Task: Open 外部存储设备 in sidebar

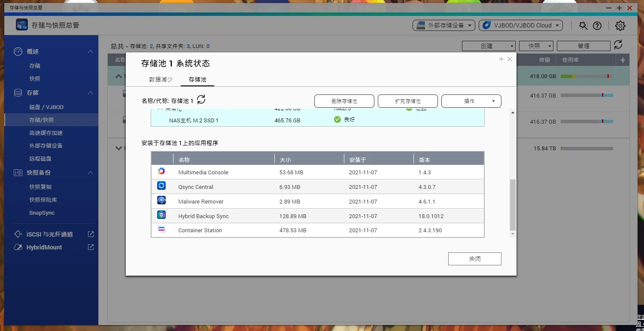Action: pos(46,146)
